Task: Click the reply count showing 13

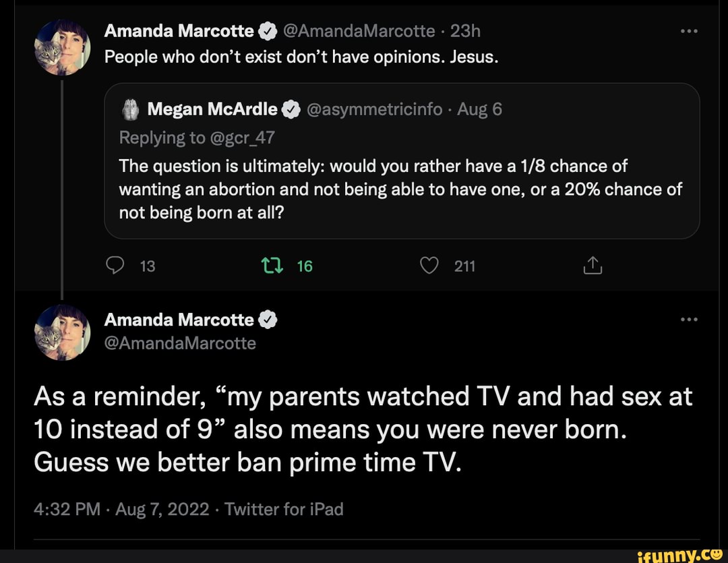Action: (147, 266)
